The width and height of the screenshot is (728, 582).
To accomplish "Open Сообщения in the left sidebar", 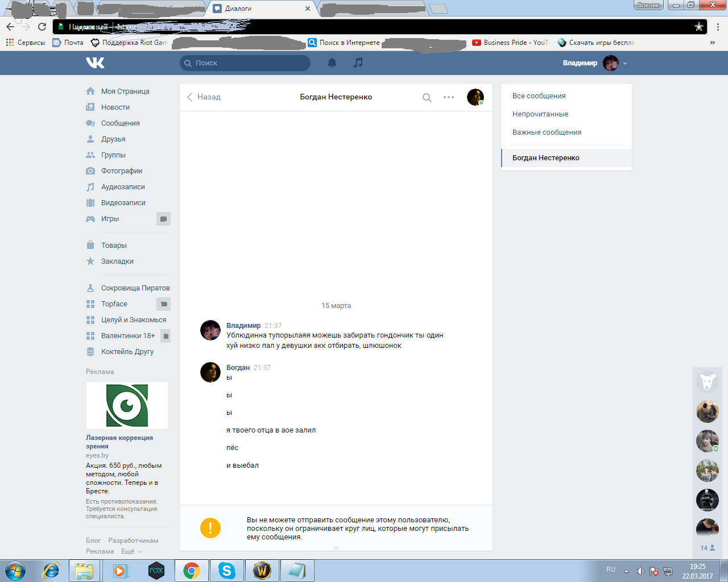I will [120, 123].
